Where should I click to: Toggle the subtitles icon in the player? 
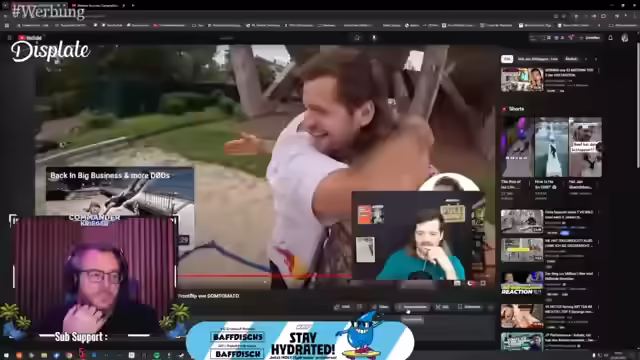click(x=458, y=283)
